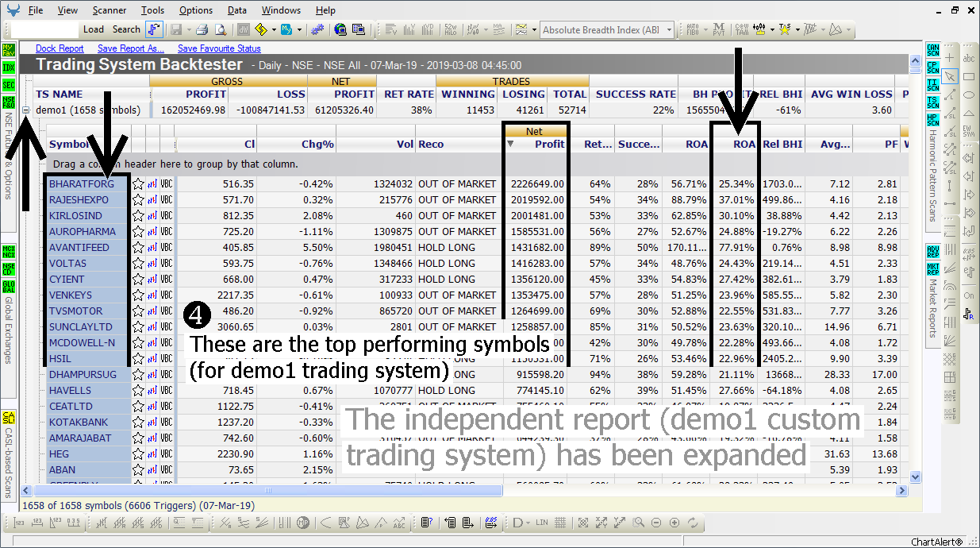The image size is (980, 548).
Task: Open the D timeframe dropdown
Action: click(521, 523)
